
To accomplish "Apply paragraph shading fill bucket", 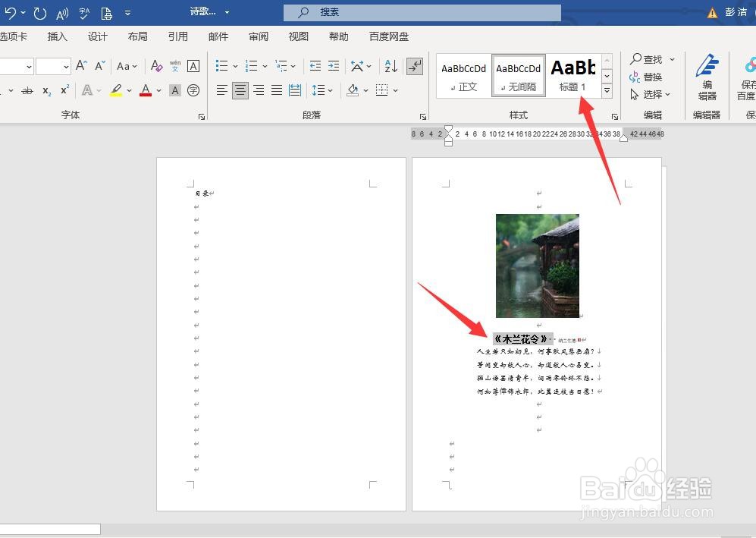I will (x=353, y=90).
